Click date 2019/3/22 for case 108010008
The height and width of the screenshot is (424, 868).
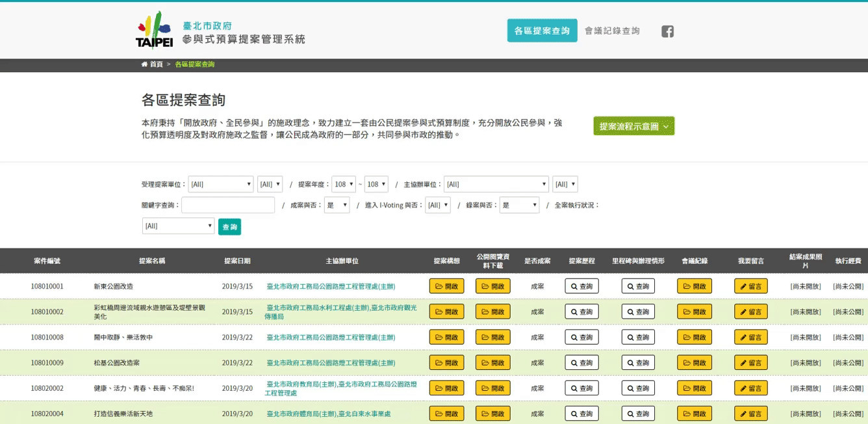click(237, 337)
